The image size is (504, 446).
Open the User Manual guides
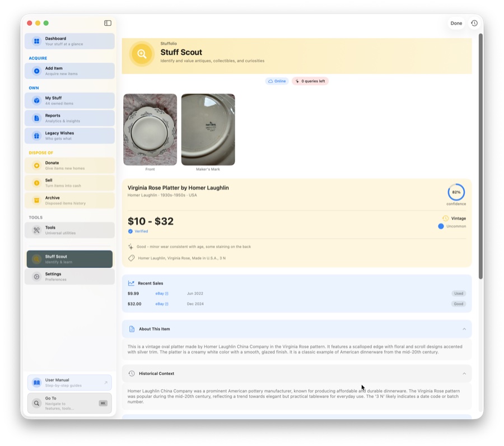(x=69, y=383)
